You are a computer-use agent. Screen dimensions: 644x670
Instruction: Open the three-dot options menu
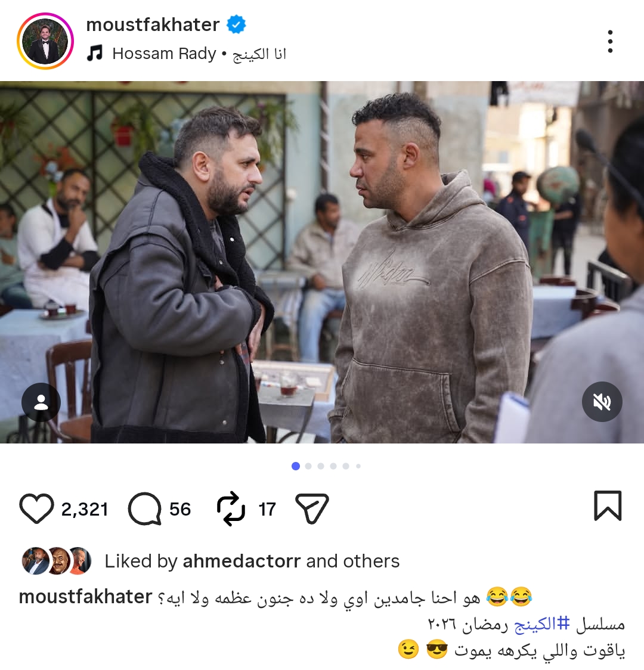tap(610, 42)
